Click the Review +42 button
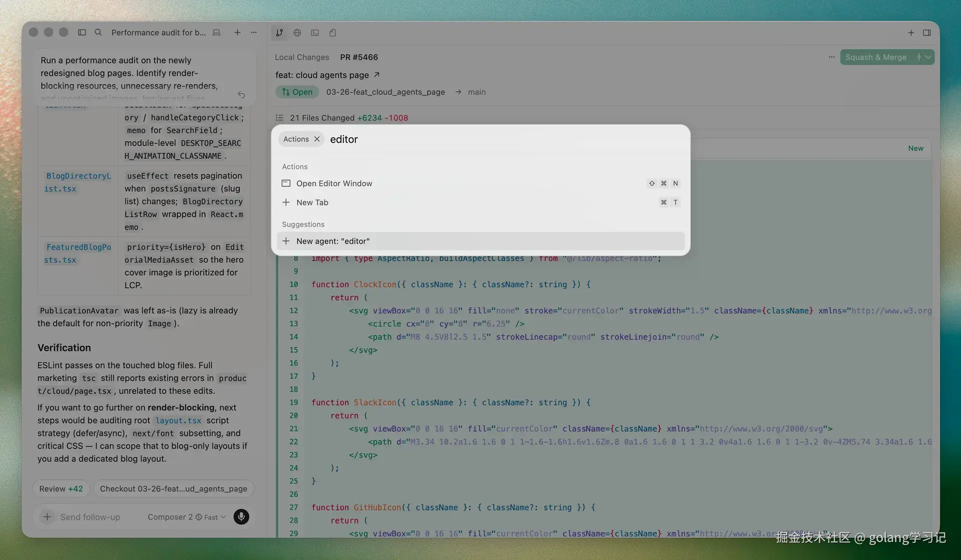 click(x=61, y=488)
